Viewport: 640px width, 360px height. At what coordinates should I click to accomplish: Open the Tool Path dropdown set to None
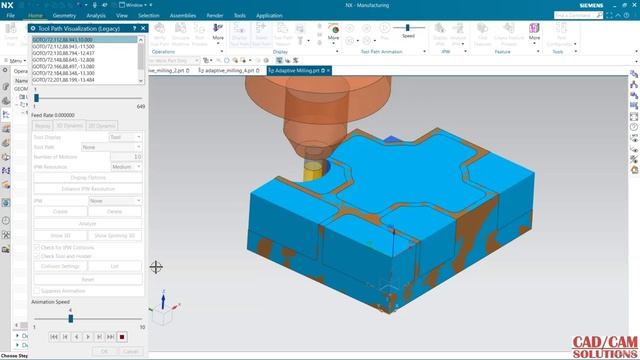pyautogui.click(x=111, y=147)
